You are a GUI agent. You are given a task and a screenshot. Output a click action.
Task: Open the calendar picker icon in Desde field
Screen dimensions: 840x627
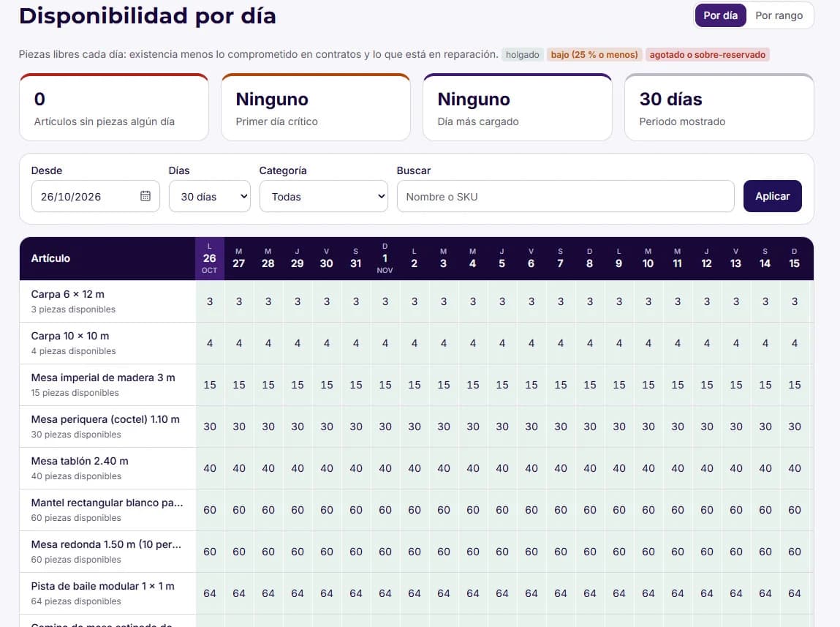click(145, 196)
